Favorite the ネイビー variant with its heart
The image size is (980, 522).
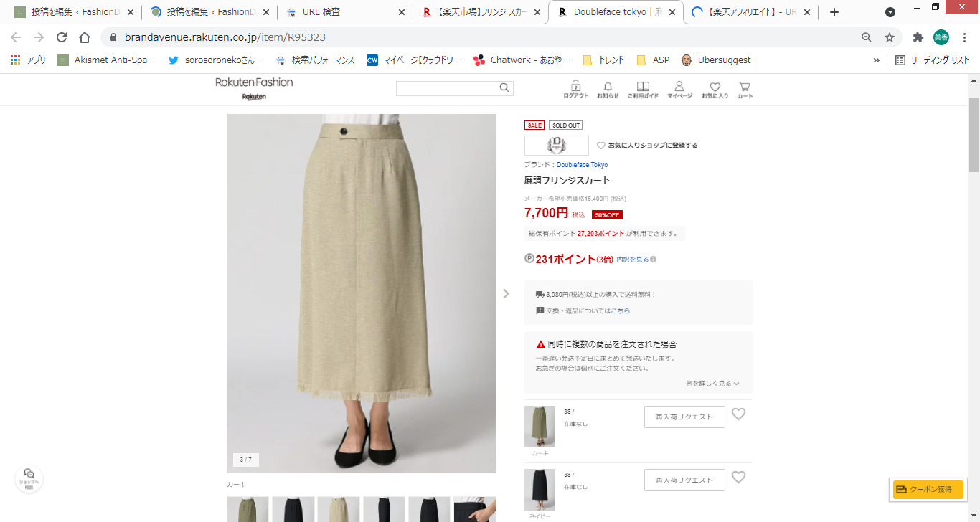tap(738, 476)
